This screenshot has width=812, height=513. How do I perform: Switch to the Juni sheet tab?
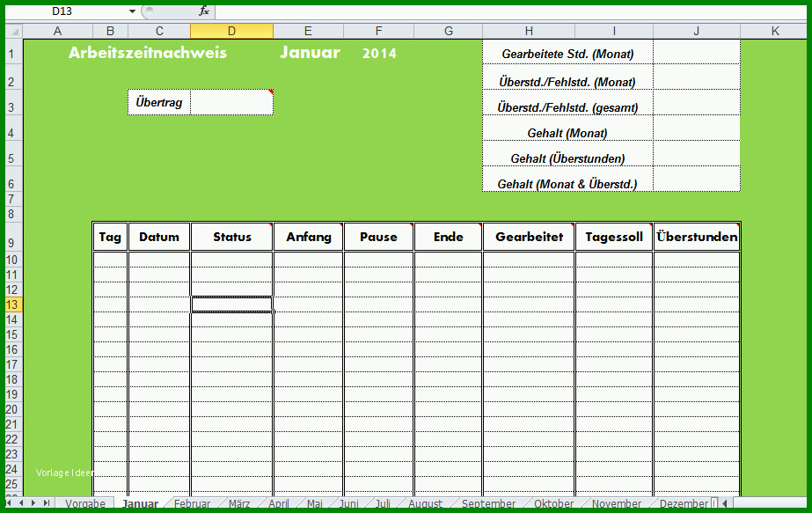[x=349, y=503]
